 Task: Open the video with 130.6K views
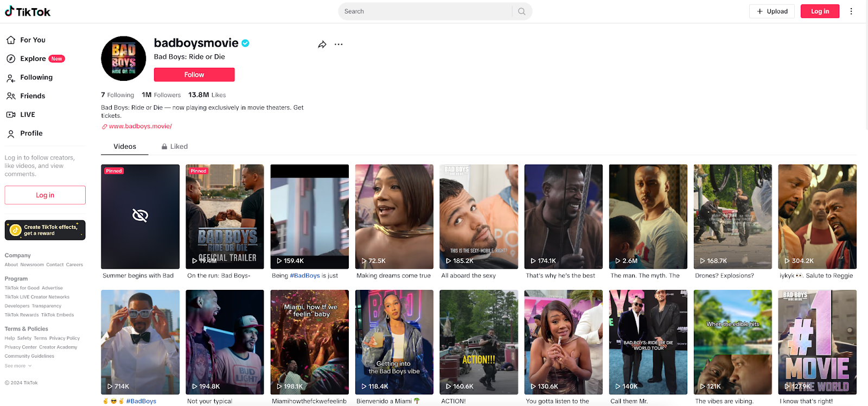coord(563,342)
